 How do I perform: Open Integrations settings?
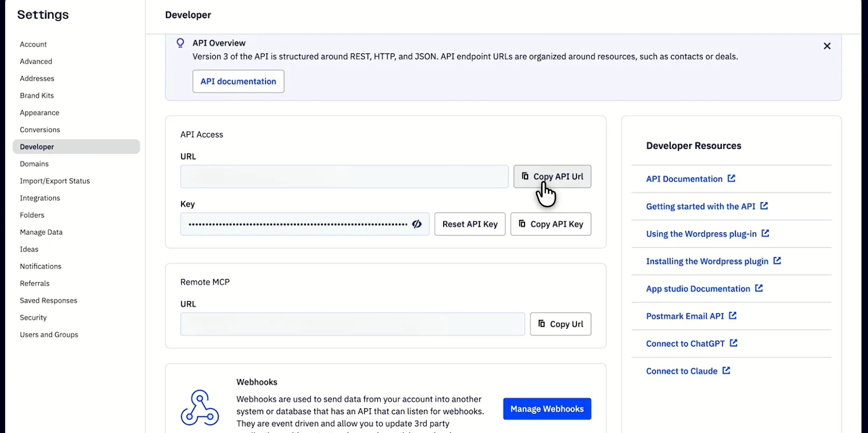(x=40, y=198)
